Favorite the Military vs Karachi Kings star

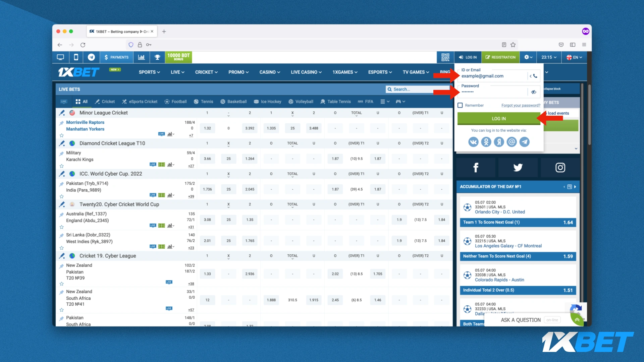coord(61,166)
